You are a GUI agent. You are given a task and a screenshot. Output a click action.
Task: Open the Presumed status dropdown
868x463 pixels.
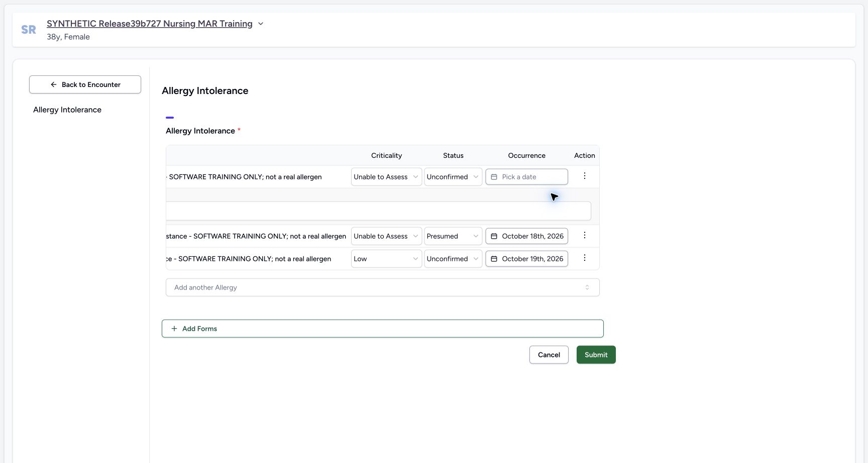pos(453,236)
